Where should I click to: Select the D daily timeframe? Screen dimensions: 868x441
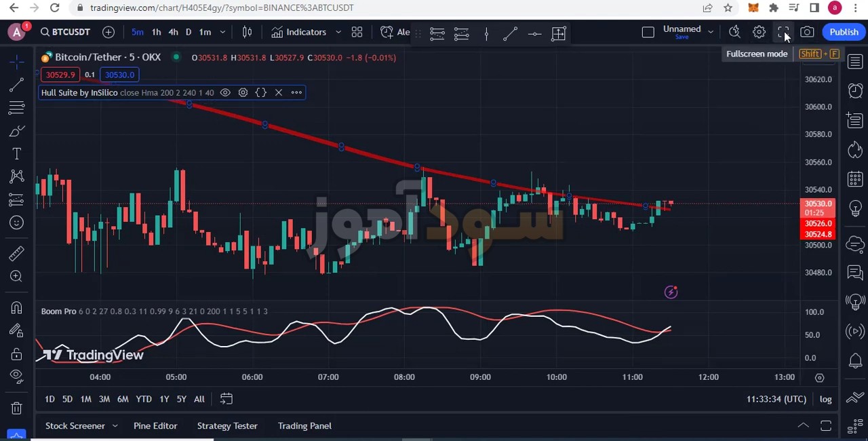189,32
